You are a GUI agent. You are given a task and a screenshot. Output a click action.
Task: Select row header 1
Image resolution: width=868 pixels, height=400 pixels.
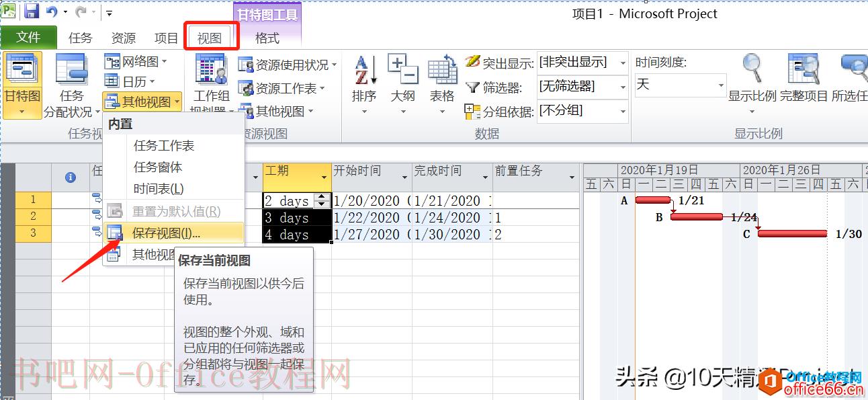(x=33, y=200)
